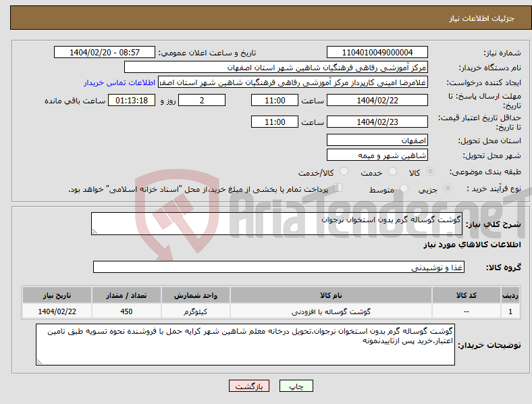532x404 pixels.
Task: Click the بازگشت (back) button
Action: coord(249,386)
